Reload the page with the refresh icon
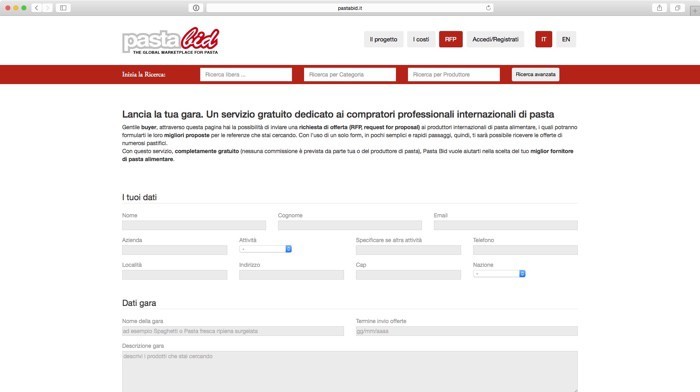This screenshot has width=700, height=392. coord(488,8)
